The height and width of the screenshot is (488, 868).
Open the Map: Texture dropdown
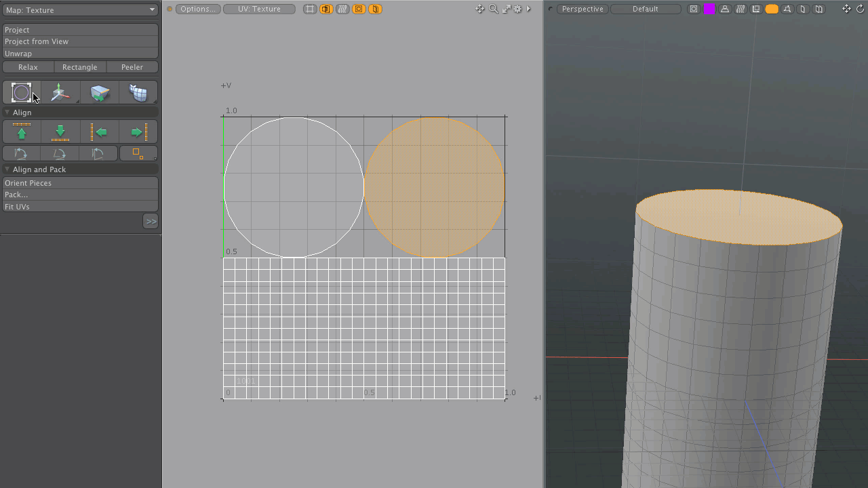point(80,10)
